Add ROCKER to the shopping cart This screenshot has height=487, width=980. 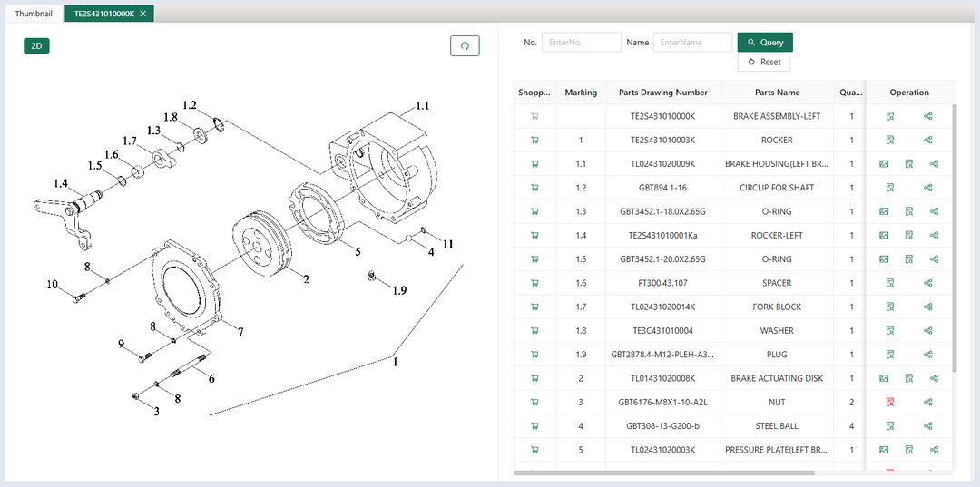point(534,140)
